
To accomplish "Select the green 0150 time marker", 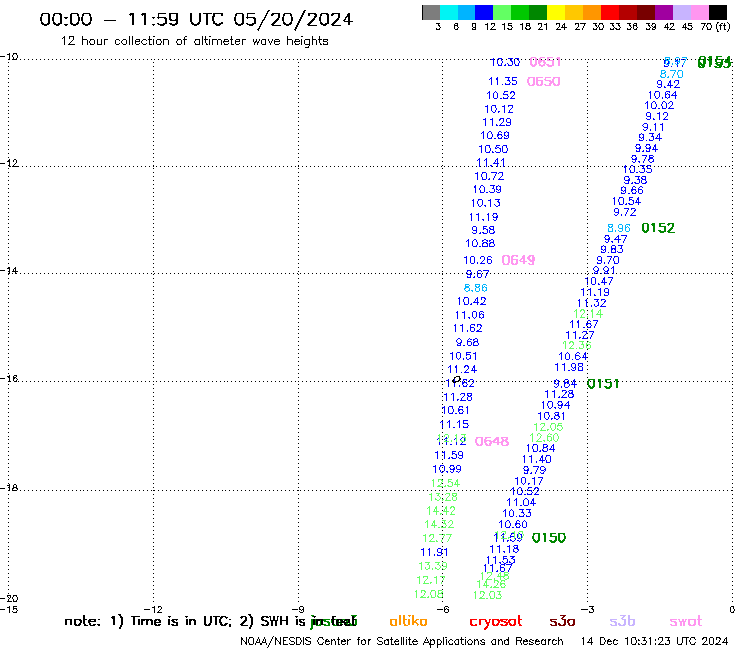I will tap(548, 538).
